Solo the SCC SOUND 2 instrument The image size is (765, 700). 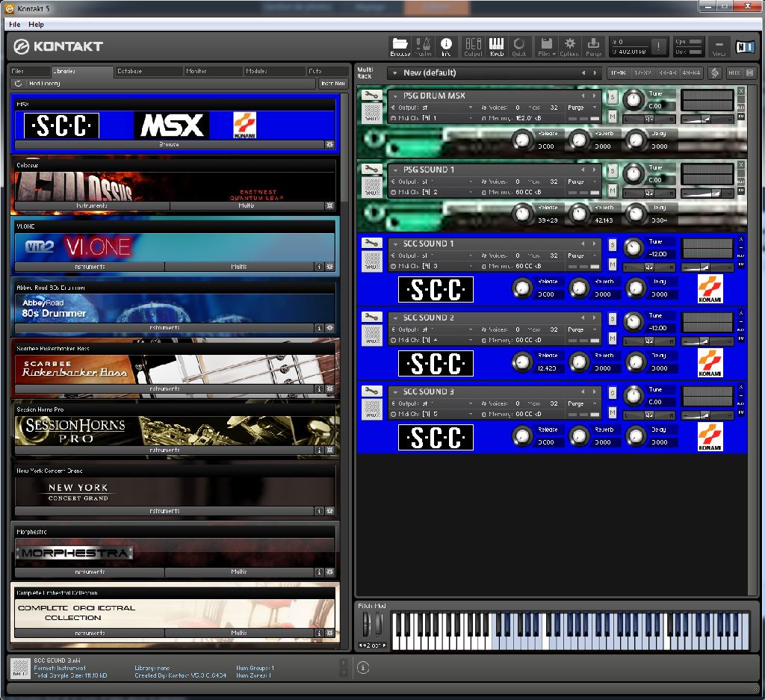(613, 319)
